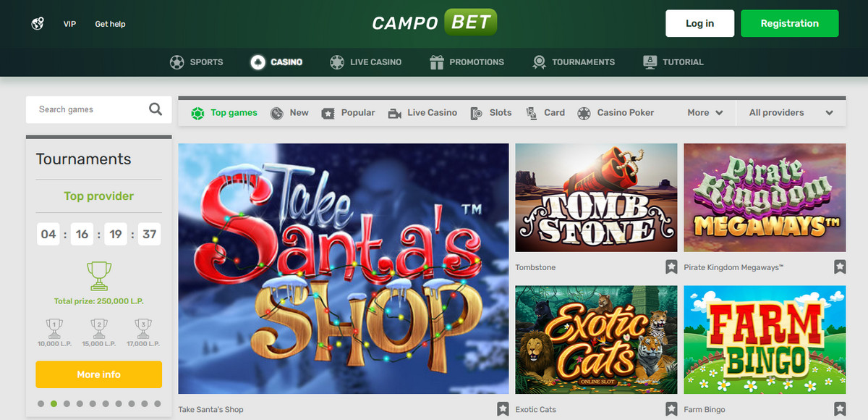Select the second tournament carousel dot
The height and width of the screenshot is (420, 868).
(54, 404)
